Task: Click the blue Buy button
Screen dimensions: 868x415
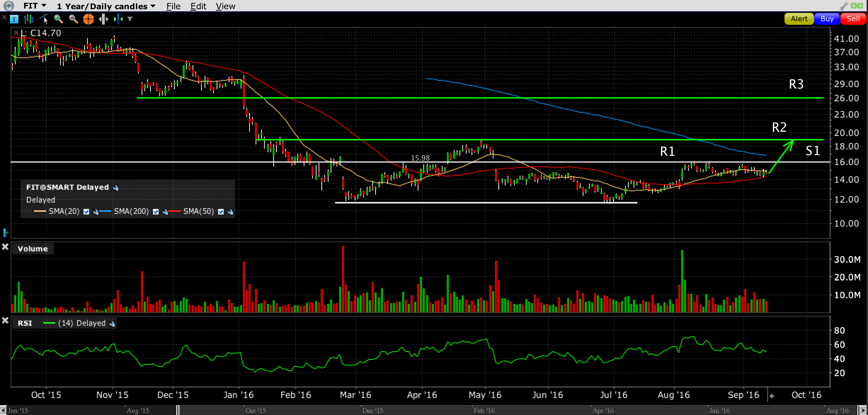Action: click(827, 19)
